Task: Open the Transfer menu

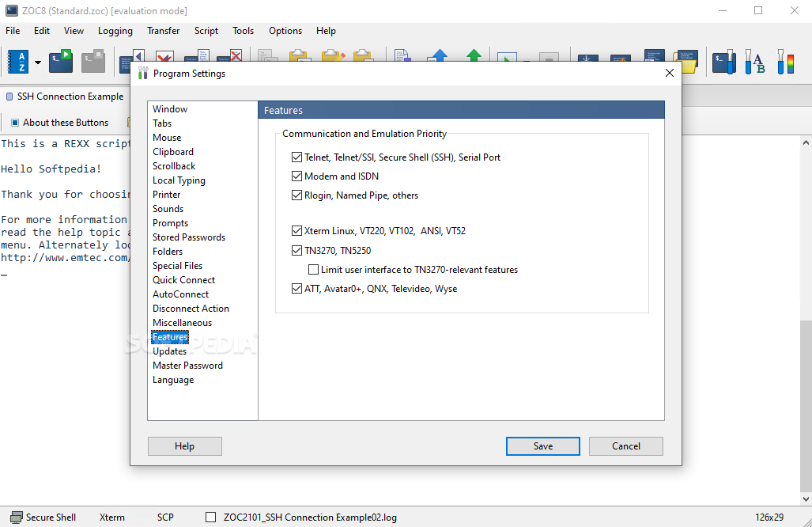Action: [x=163, y=31]
